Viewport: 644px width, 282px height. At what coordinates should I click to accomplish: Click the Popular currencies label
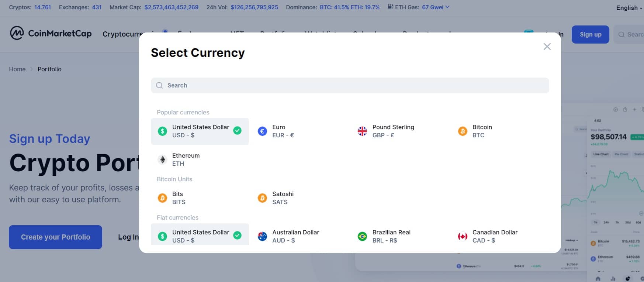click(183, 112)
